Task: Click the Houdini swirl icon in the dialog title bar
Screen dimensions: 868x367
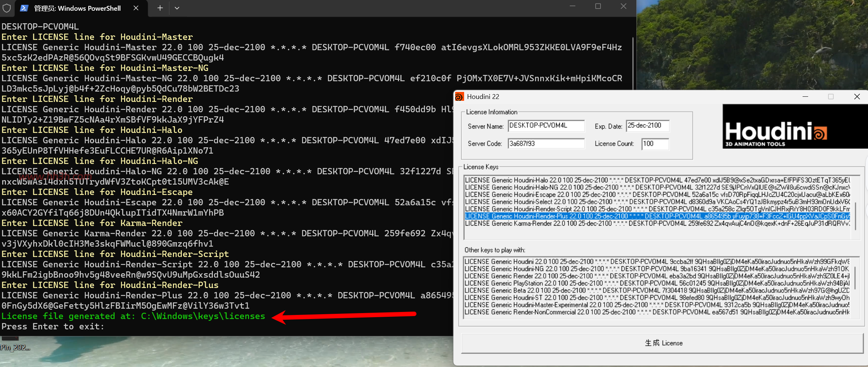Action: click(x=459, y=97)
